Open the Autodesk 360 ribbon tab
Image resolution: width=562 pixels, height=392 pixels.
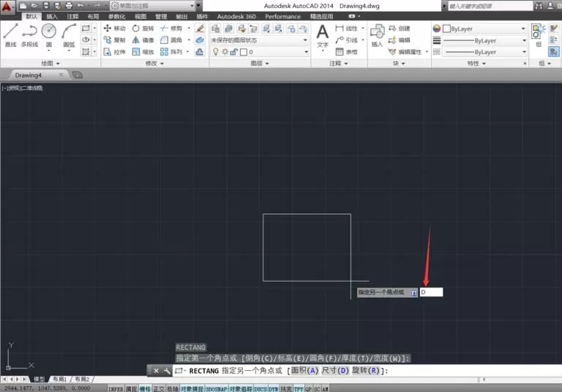click(x=236, y=17)
